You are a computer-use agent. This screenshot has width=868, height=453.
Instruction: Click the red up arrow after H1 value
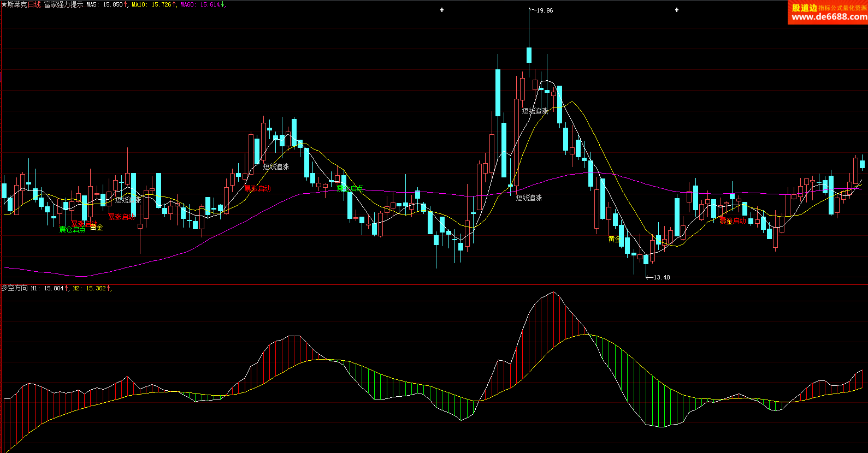67,288
